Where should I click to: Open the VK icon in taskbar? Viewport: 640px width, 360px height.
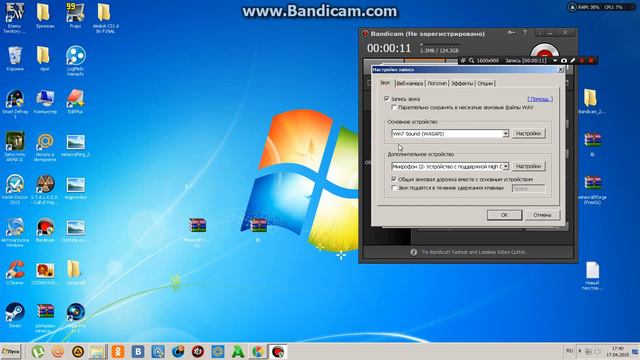click(x=138, y=351)
